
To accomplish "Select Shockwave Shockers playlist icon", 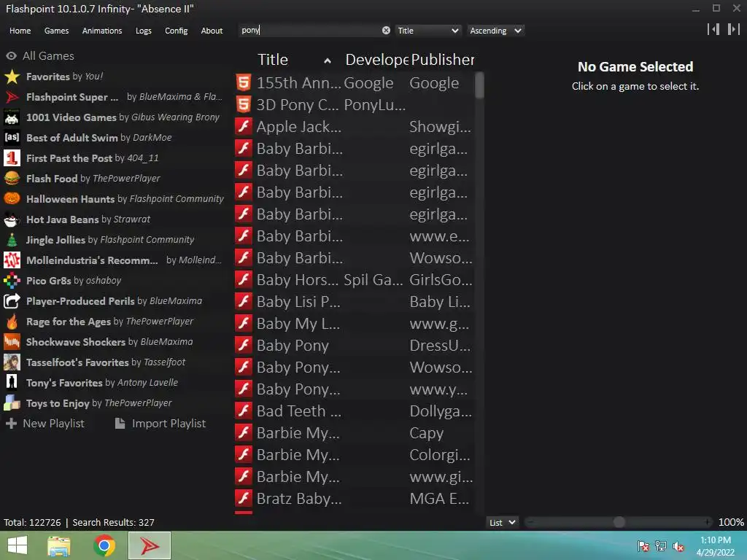I will tap(12, 342).
